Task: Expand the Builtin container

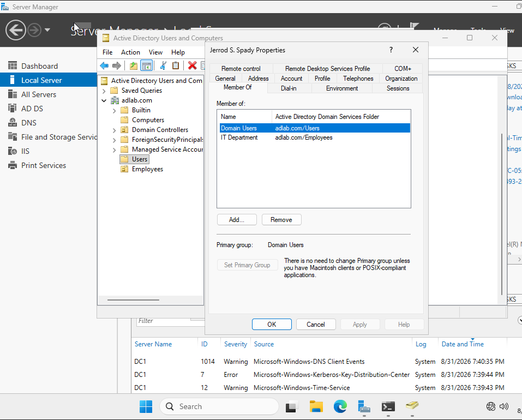Action: point(114,111)
